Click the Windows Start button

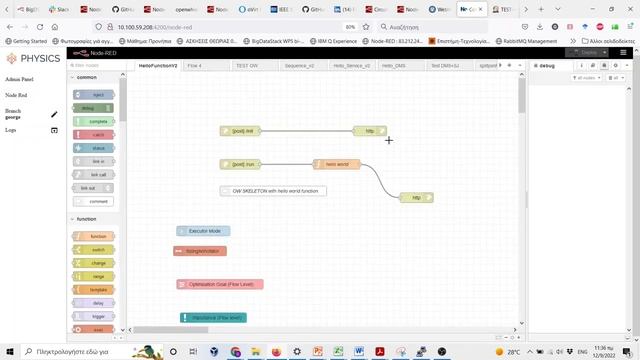click(x=10, y=351)
